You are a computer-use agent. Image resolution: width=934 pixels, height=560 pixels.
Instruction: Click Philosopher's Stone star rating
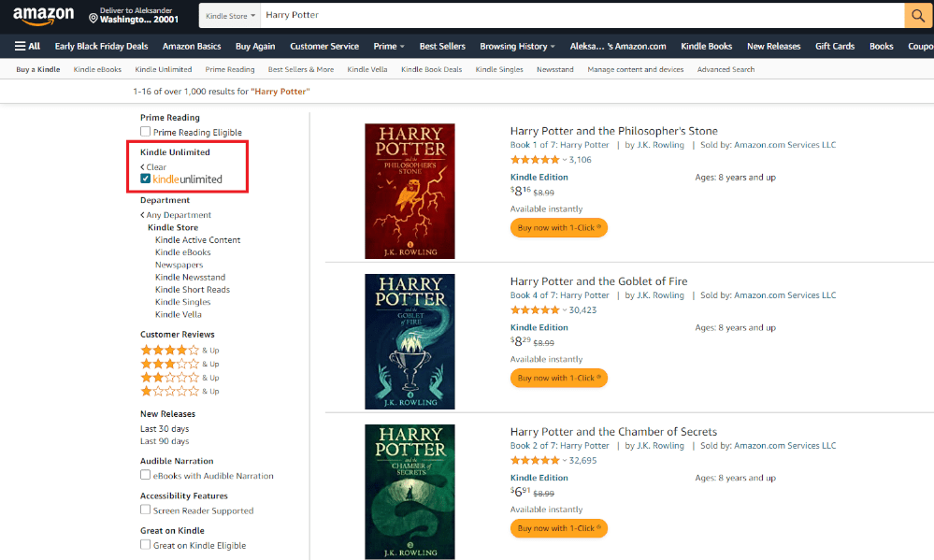point(535,160)
